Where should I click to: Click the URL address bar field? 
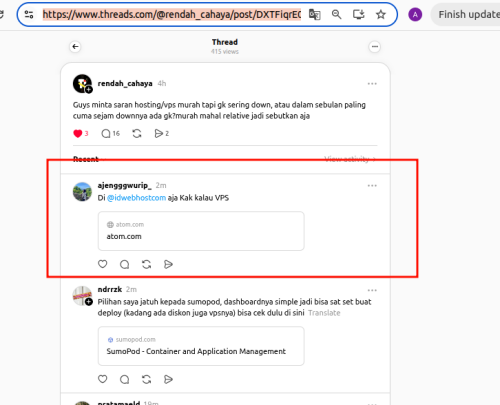coord(172,14)
